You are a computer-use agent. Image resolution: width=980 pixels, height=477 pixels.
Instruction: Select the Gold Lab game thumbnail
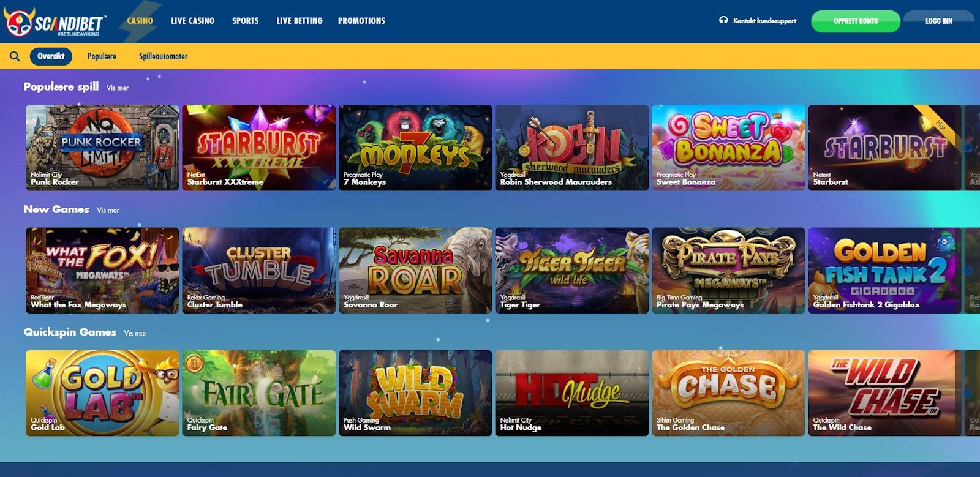[x=102, y=393]
